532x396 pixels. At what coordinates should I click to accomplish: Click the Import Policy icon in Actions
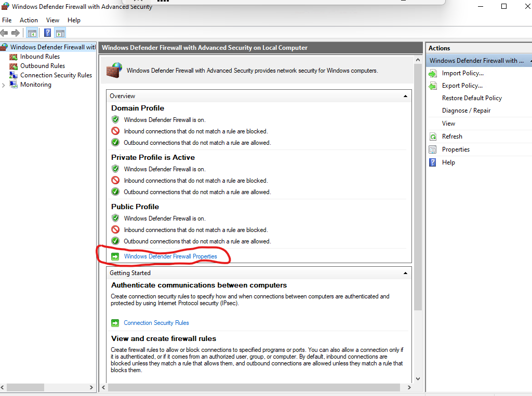click(x=433, y=73)
